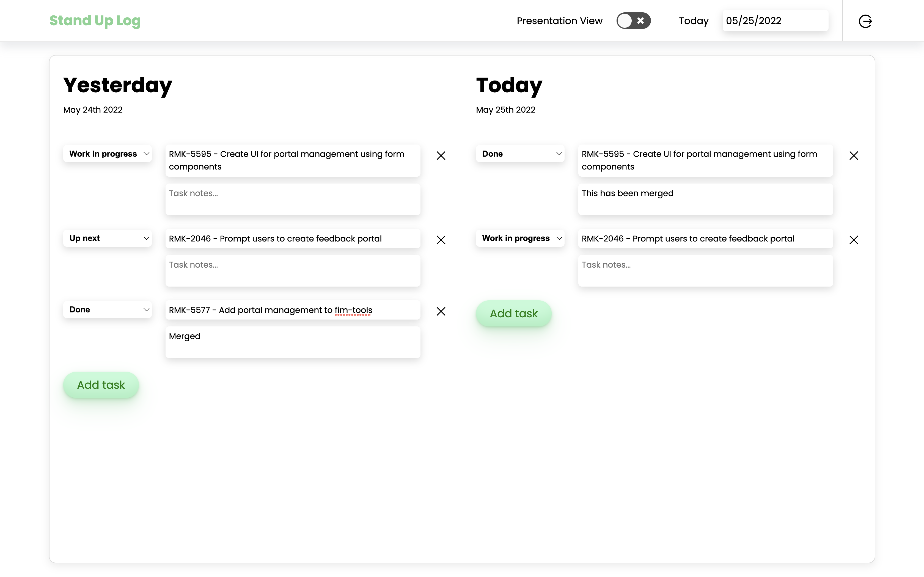
Task: Remove today's RMK-2046 task with X
Action: [x=853, y=240]
